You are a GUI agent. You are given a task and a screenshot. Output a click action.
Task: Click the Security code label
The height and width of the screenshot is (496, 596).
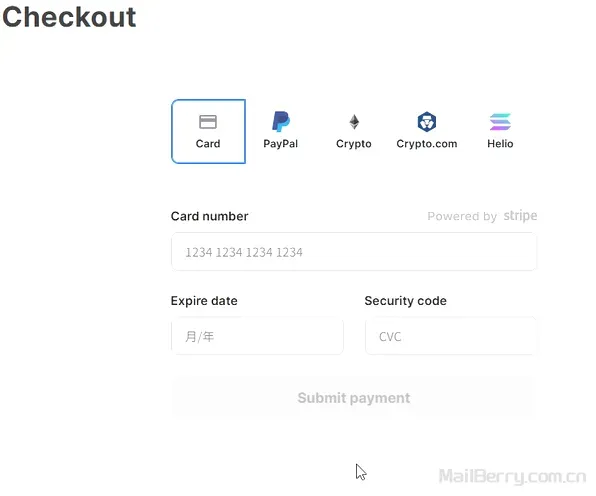(x=406, y=301)
